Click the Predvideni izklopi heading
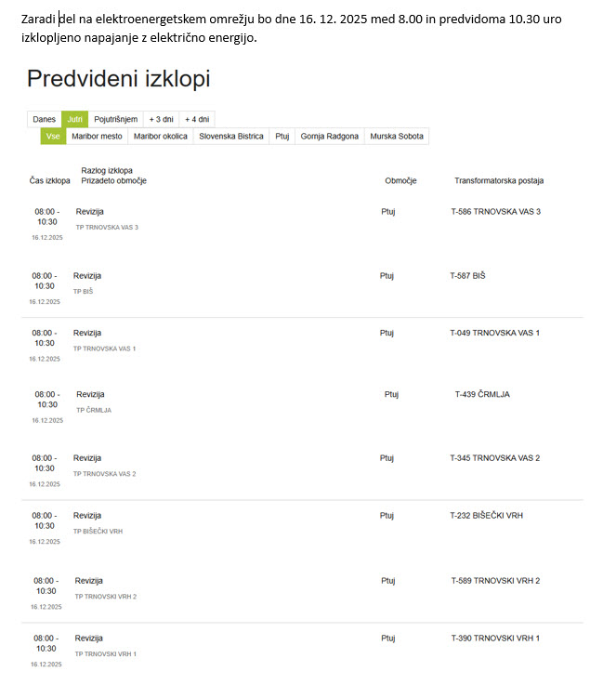The image size is (616, 698). (118, 79)
